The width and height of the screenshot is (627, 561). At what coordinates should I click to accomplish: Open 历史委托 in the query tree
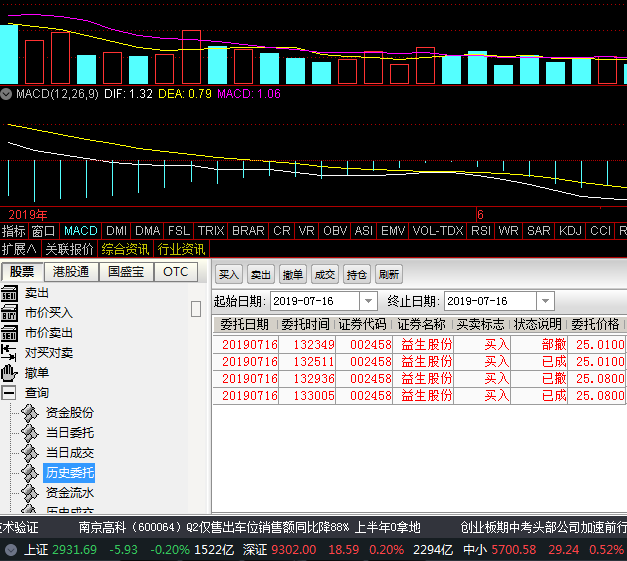click(x=70, y=473)
